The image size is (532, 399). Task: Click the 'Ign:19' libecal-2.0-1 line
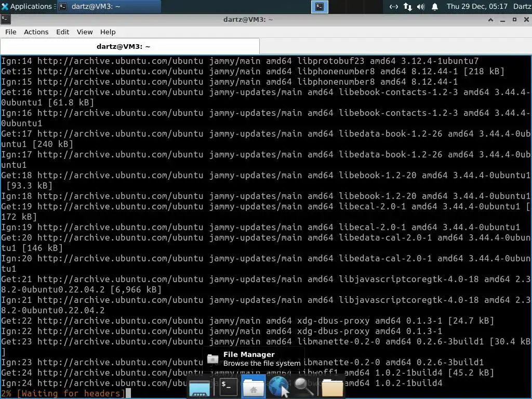coord(261,227)
